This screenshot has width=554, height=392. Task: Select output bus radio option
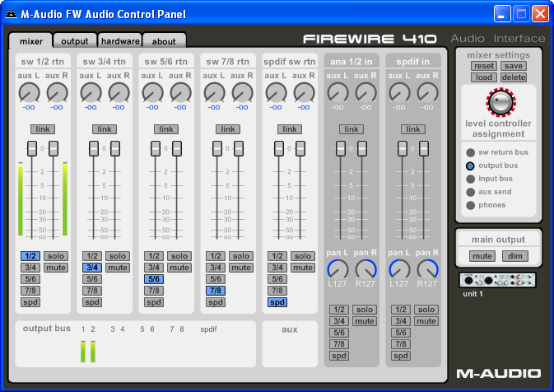click(470, 166)
